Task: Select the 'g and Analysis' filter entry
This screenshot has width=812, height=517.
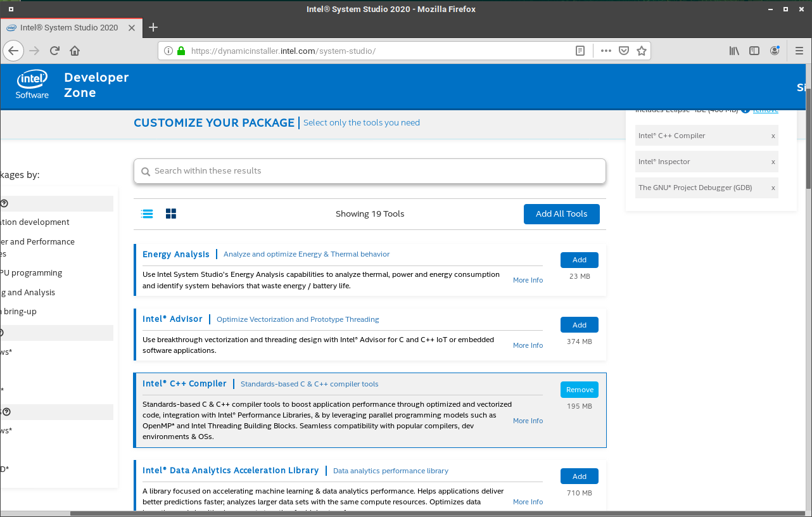Action: tap(28, 293)
